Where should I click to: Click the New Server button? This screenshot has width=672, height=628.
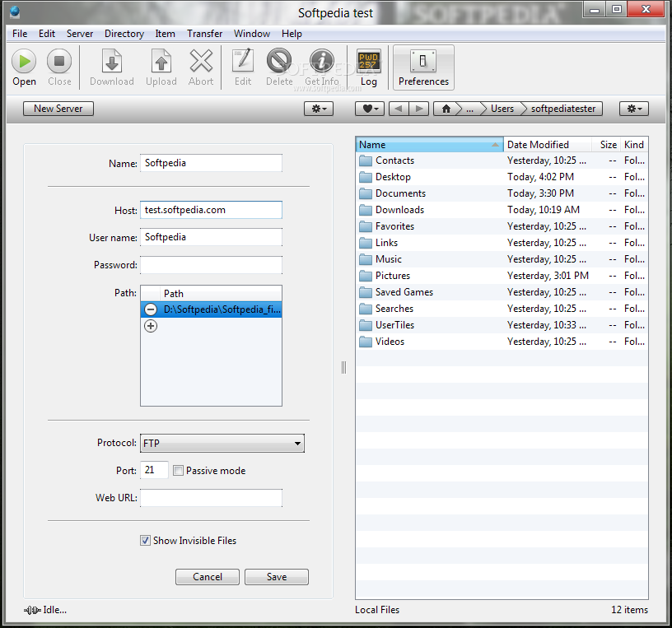point(58,109)
